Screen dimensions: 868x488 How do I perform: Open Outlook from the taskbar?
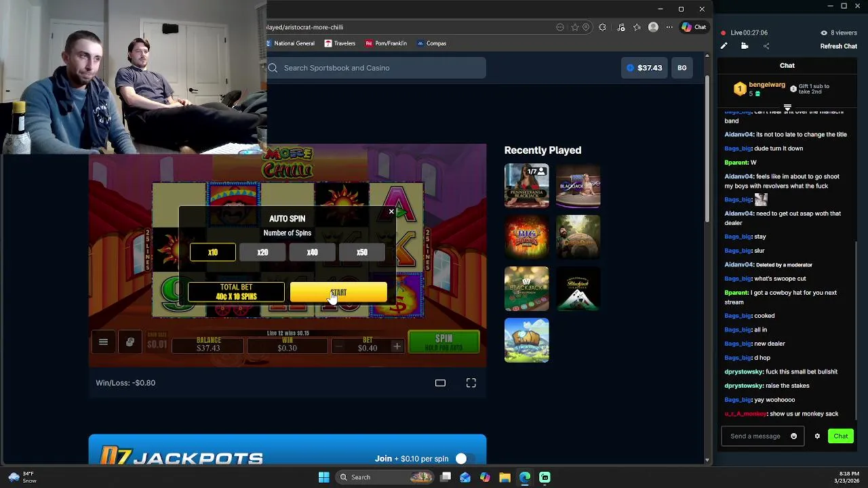coord(465,477)
